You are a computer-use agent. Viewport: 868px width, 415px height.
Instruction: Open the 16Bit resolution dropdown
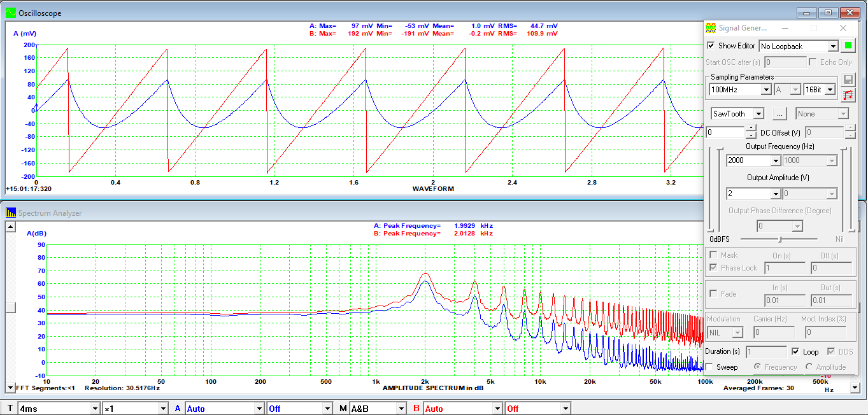click(829, 89)
